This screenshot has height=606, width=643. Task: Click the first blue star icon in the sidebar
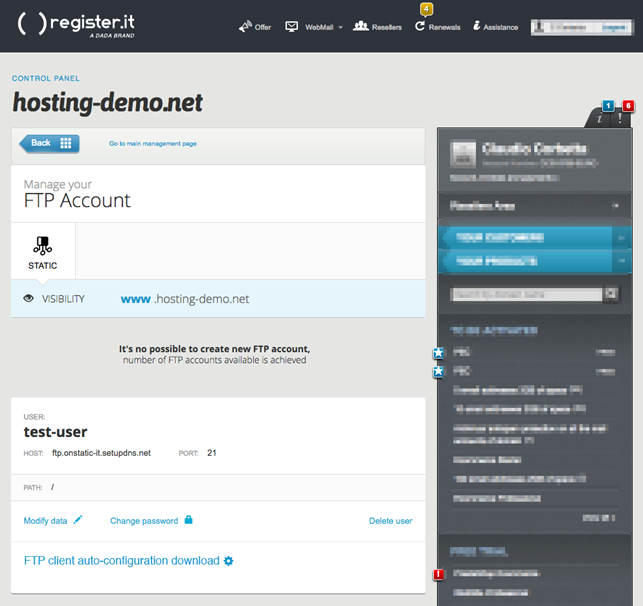(438, 352)
